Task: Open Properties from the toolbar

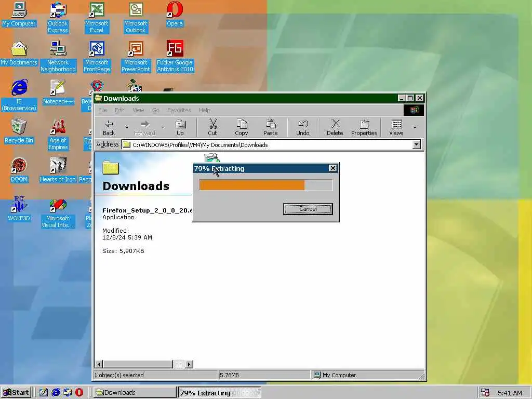Action: point(364,128)
